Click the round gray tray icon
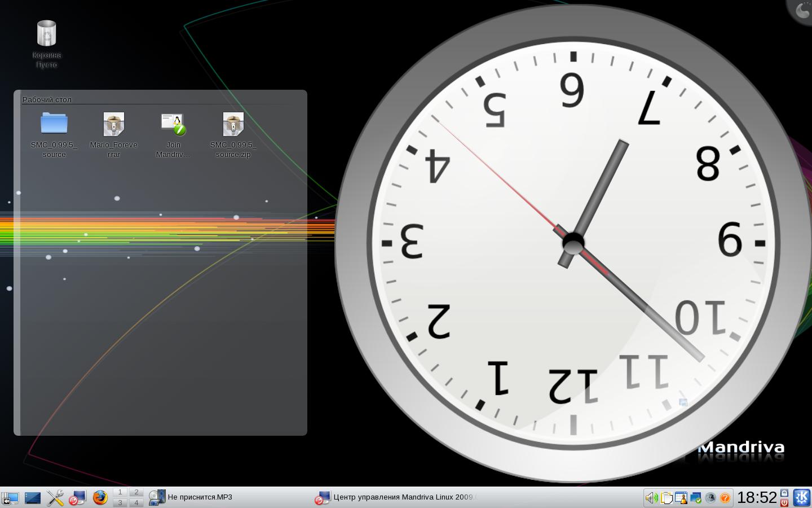The width and height of the screenshot is (812, 508). pos(710,498)
